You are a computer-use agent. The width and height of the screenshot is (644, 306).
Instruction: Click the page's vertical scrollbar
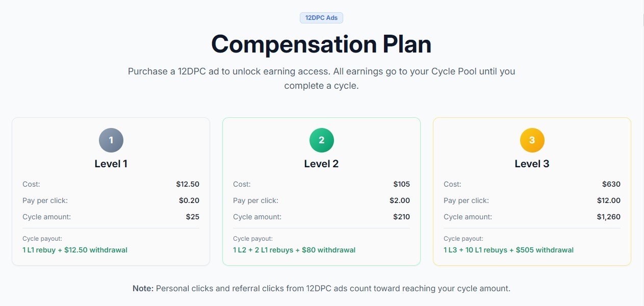click(x=641, y=153)
